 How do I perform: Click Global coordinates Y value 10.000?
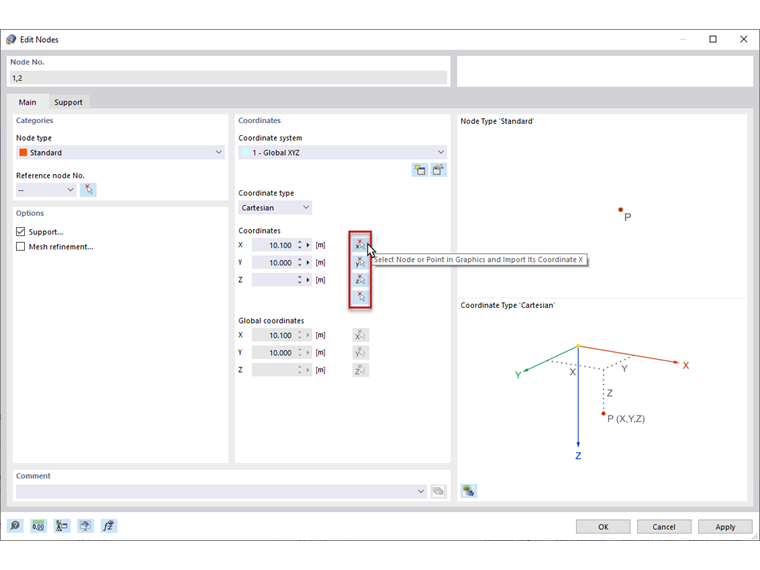coord(274,353)
